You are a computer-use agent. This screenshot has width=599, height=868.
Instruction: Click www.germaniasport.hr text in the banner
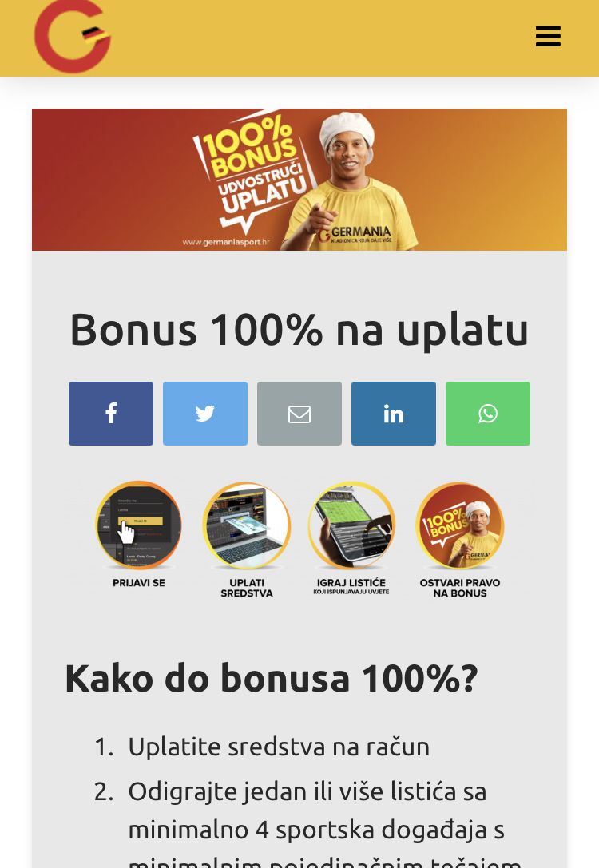(x=226, y=242)
